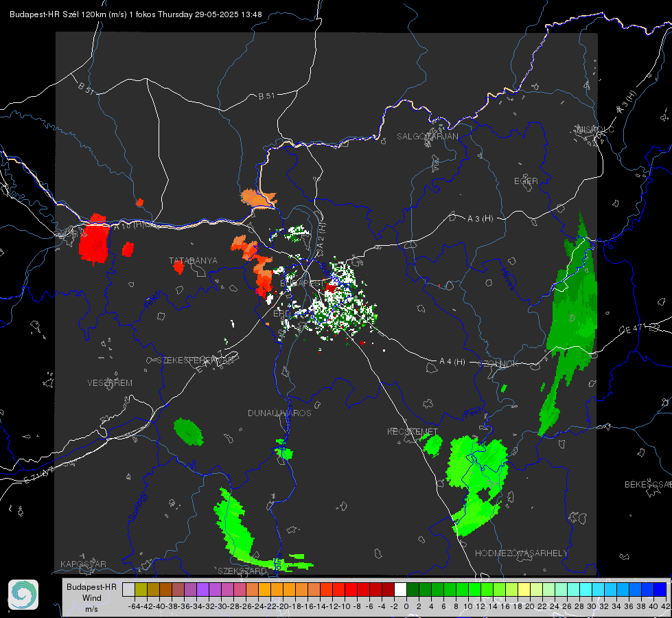This screenshot has height=618, width=672.
Task: Click the swirl logo icon beside the legend
Action: [x=23, y=595]
